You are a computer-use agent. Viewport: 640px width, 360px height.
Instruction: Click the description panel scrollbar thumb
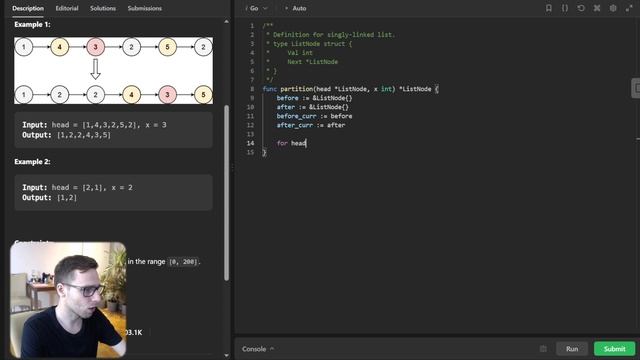click(227, 193)
